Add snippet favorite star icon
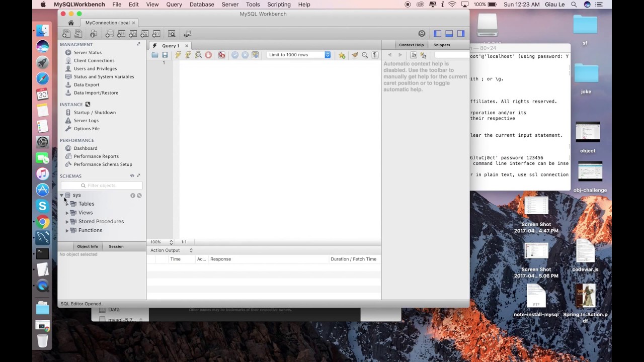This screenshot has width=644, height=362. click(342, 55)
